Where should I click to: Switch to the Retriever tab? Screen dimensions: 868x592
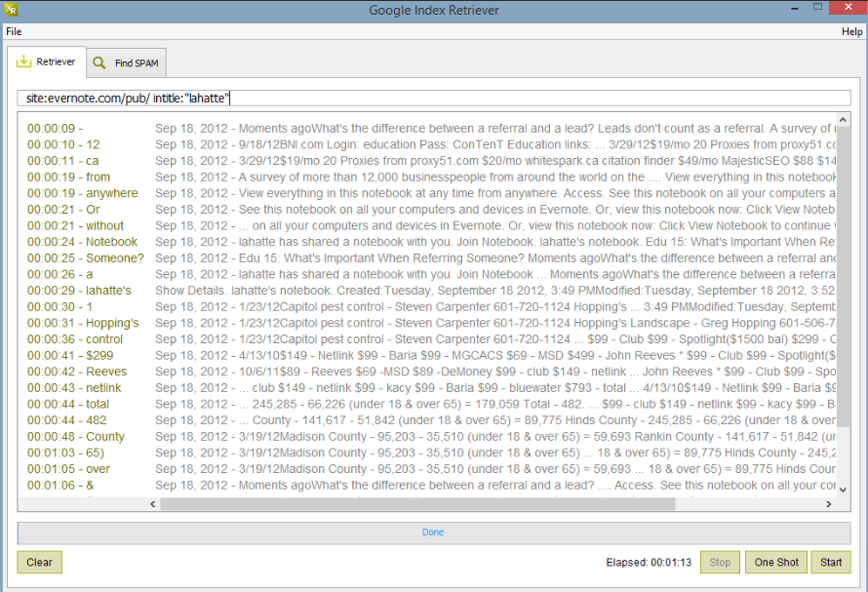pos(47,62)
